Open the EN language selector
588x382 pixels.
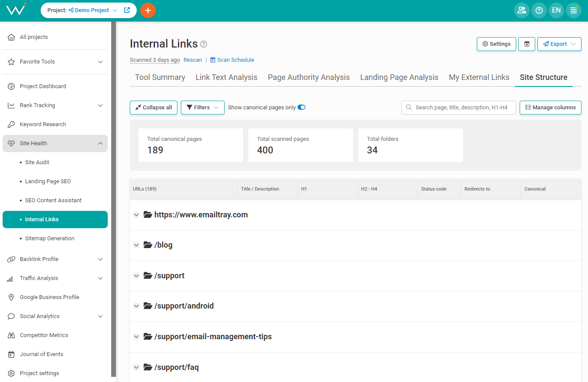(x=556, y=10)
